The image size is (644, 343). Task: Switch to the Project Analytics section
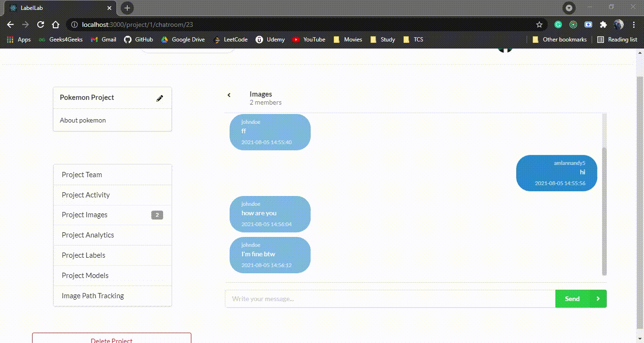[x=87, y=235]
